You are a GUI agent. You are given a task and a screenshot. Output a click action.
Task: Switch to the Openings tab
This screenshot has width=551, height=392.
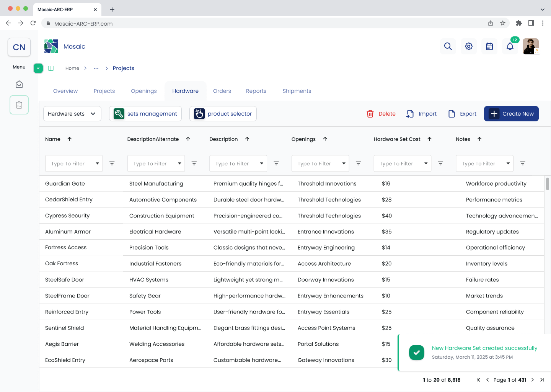click(x=144, y=91)
